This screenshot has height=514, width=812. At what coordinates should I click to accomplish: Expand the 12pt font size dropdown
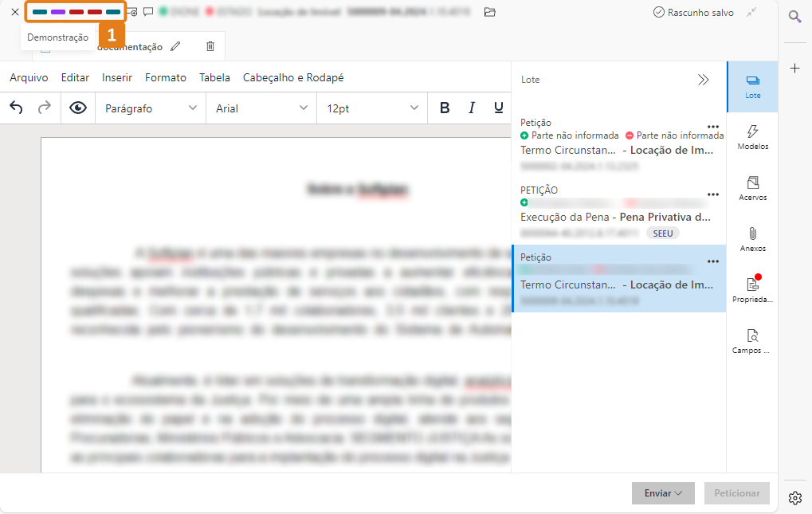click(372, 108)
